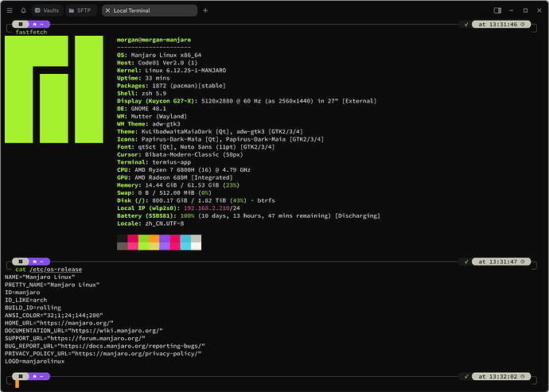Close the Local Terminal tab
Screen dimensions: 549x392
coord(108,10)
